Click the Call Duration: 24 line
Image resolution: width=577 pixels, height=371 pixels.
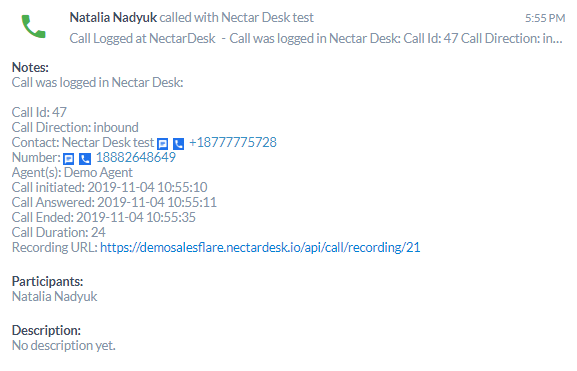[59, 233]
